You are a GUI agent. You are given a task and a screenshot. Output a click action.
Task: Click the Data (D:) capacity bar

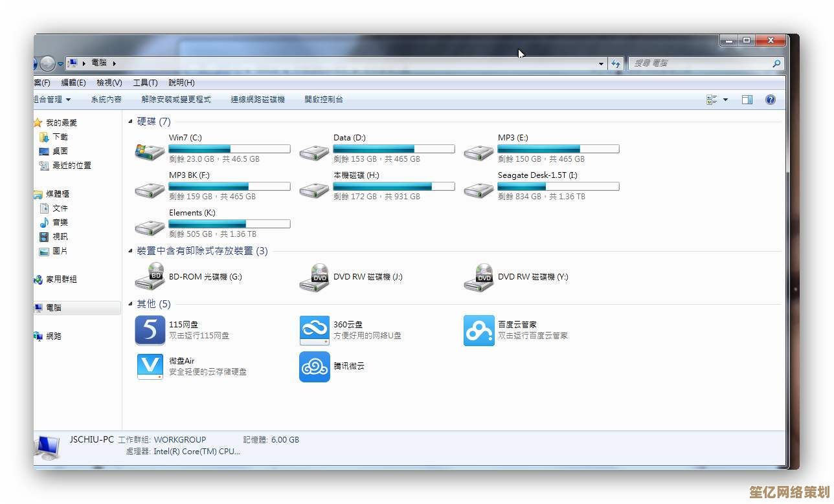tap(394, 149)
